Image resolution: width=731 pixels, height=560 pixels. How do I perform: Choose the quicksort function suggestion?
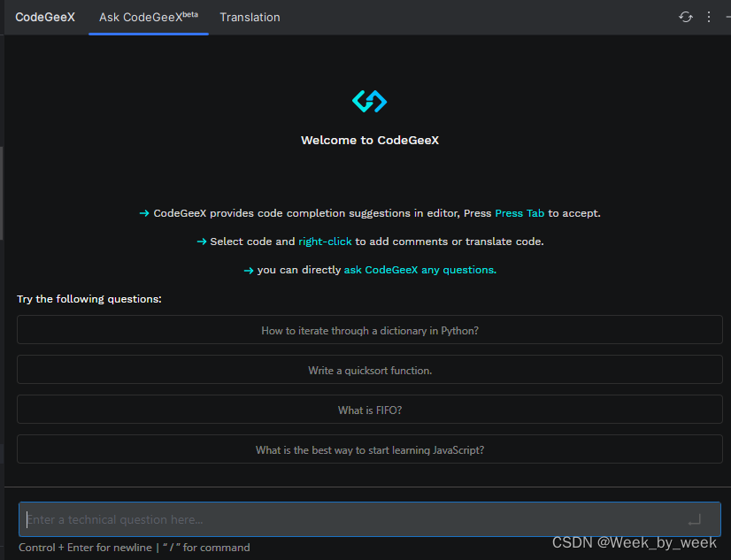pyautogui.click(x=370, y=370)
